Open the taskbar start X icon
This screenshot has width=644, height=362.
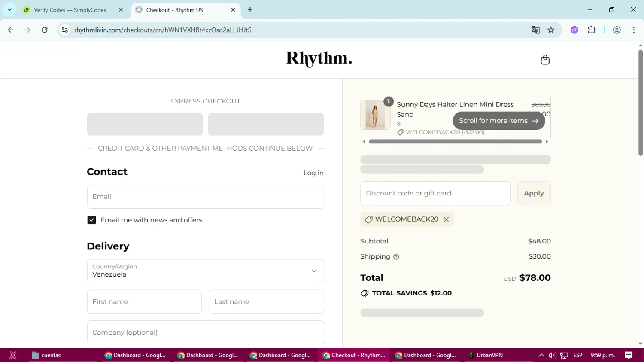pyautogui.click(x=13, y=355)
